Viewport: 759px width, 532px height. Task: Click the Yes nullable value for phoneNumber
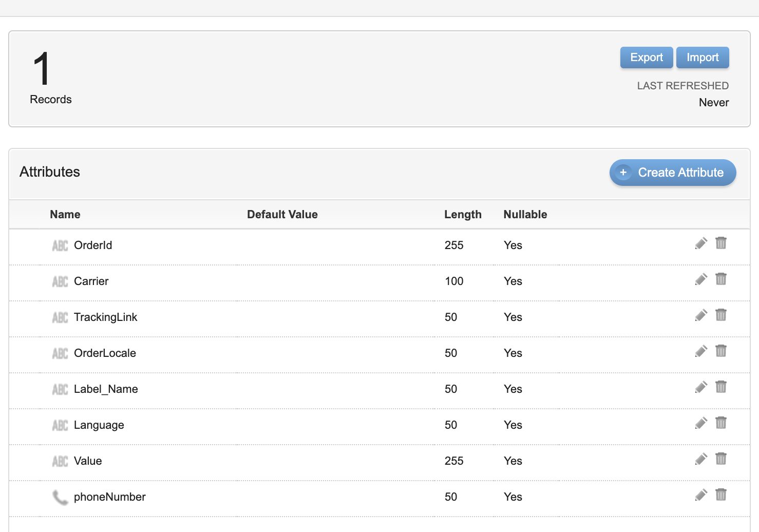(x=513, y=497)
